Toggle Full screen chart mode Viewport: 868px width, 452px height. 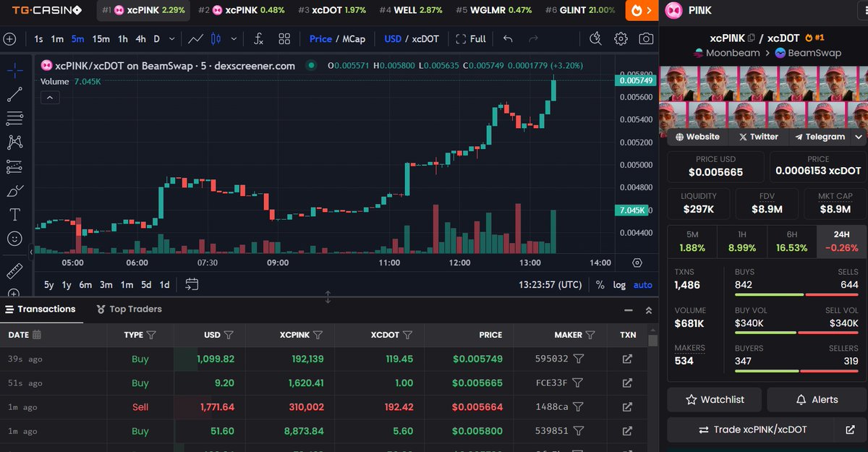(x=470, y=39)
